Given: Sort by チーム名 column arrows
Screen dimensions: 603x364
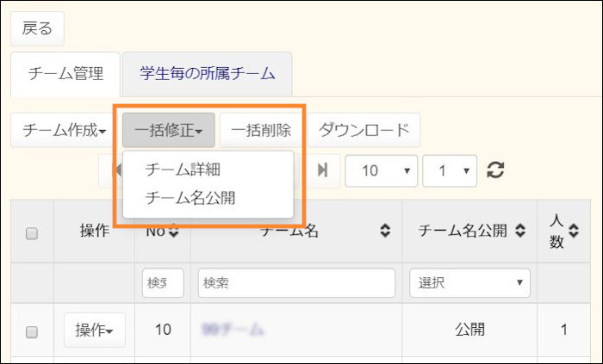Looking at the screenshot, I should pos(385,231).
